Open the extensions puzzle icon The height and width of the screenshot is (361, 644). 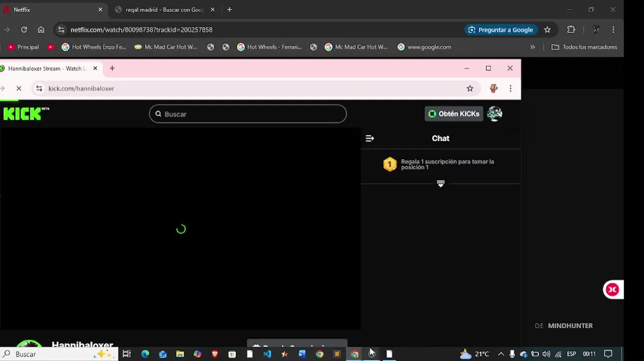pyautogui.click(x=571, y=30)
